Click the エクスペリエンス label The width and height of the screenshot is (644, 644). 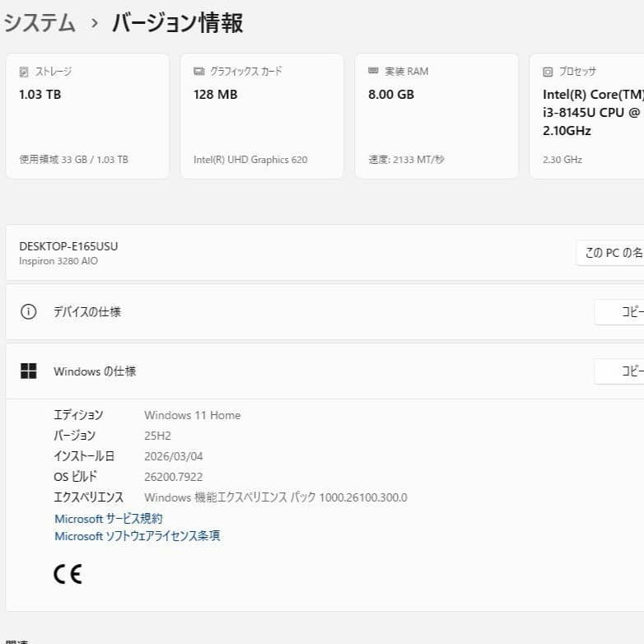[x=89, y=497]
